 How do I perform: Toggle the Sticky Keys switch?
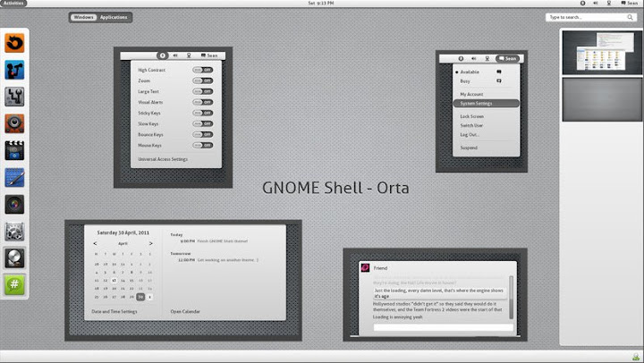[203, 113]
